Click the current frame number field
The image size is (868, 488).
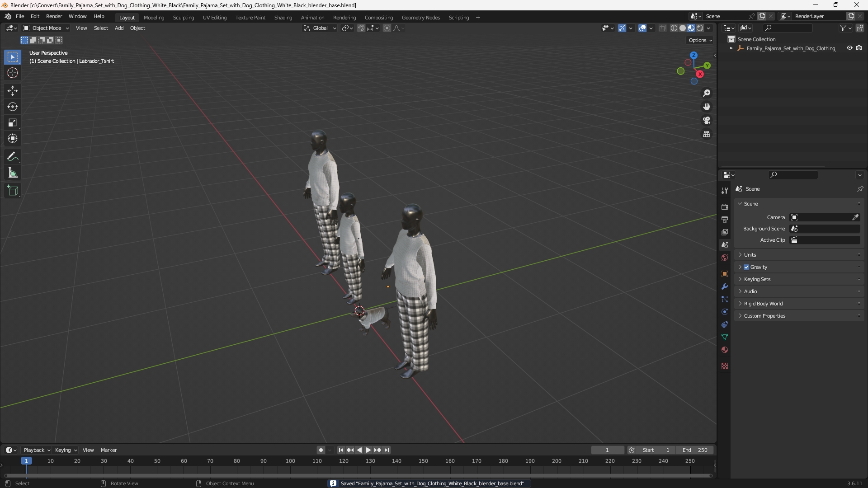(607, 450)
